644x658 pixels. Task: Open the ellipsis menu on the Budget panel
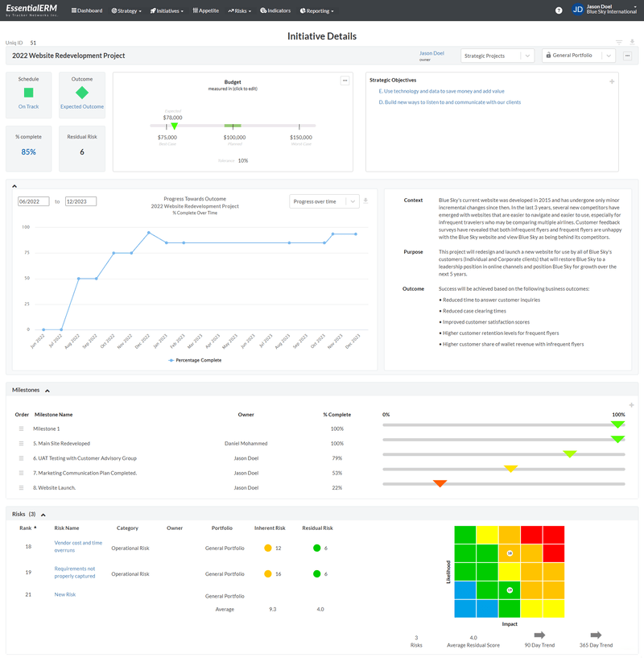coord(345,80)
